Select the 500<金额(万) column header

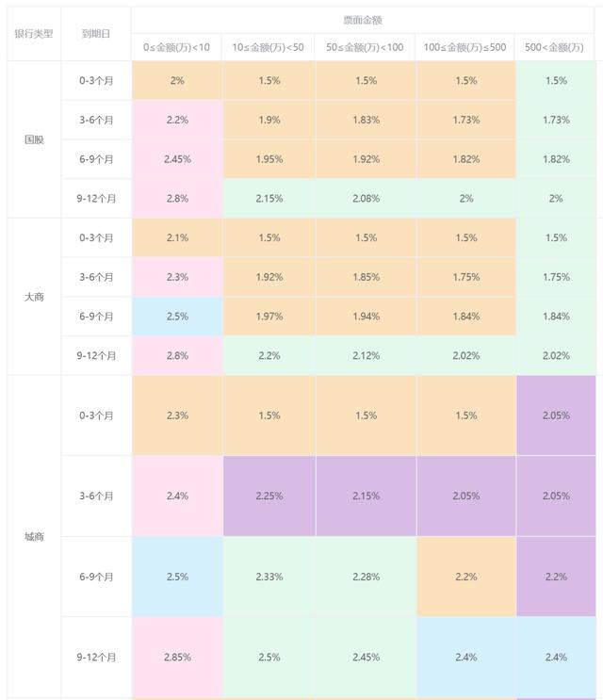[x=556, y=47]
